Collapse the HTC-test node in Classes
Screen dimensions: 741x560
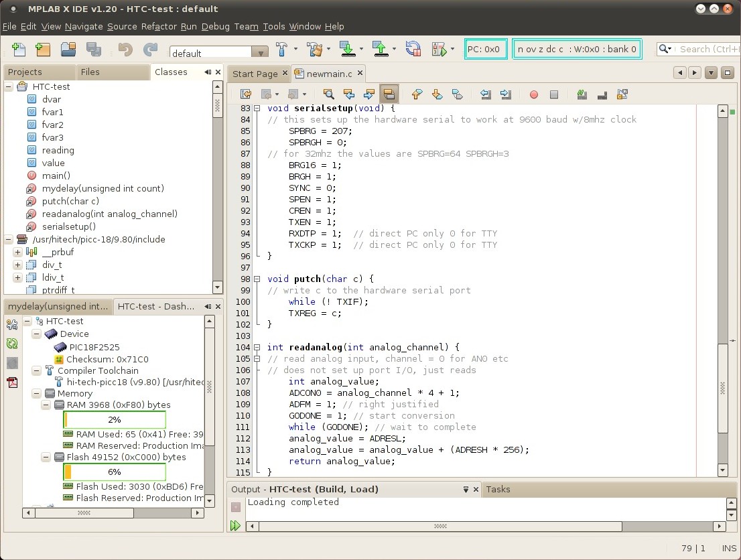[x=9, y=86]
